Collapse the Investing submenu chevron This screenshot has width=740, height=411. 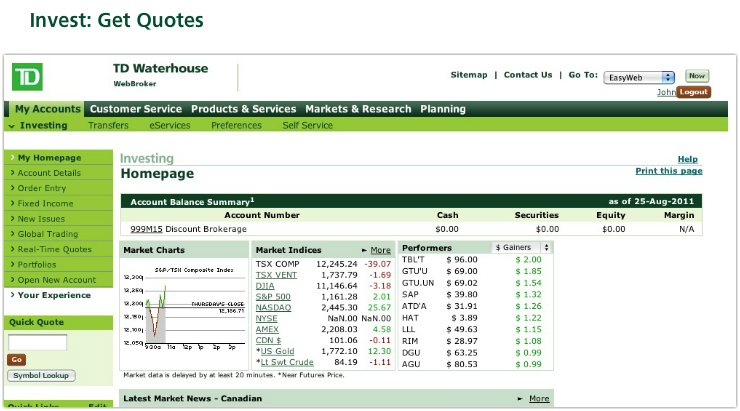tap(11, 126)
